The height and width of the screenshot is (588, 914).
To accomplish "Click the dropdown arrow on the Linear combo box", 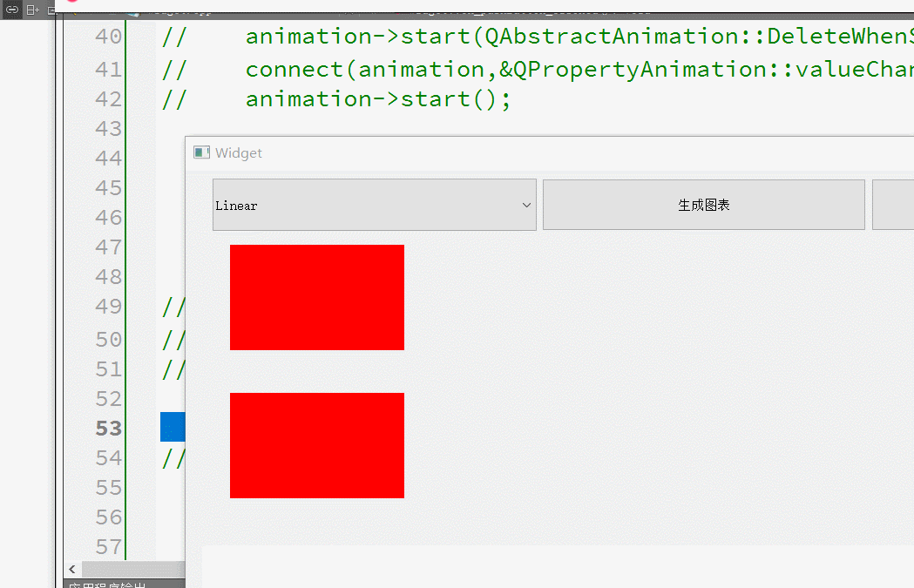I will [x=525, y=205].
